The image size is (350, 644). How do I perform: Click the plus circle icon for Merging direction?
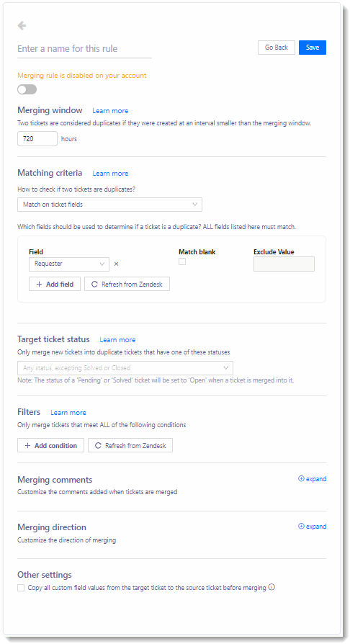click(x=301, y=527)
